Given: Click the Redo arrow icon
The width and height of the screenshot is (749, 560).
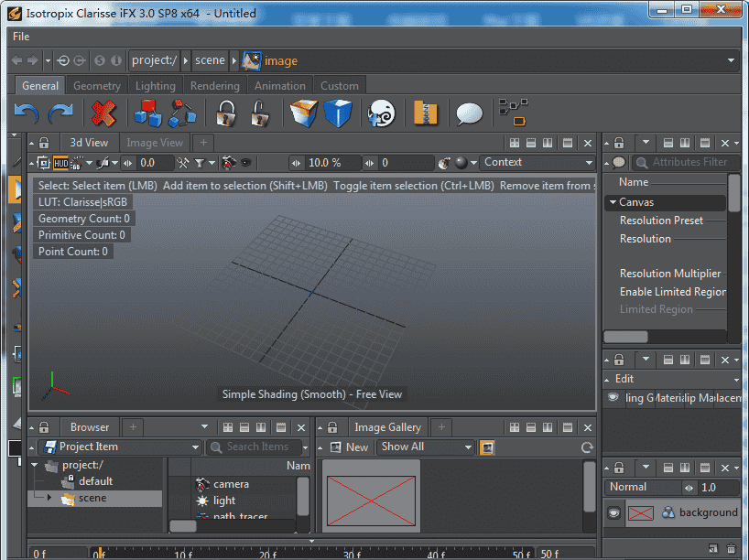Looking at the screenshot, I should coord(60,113).
